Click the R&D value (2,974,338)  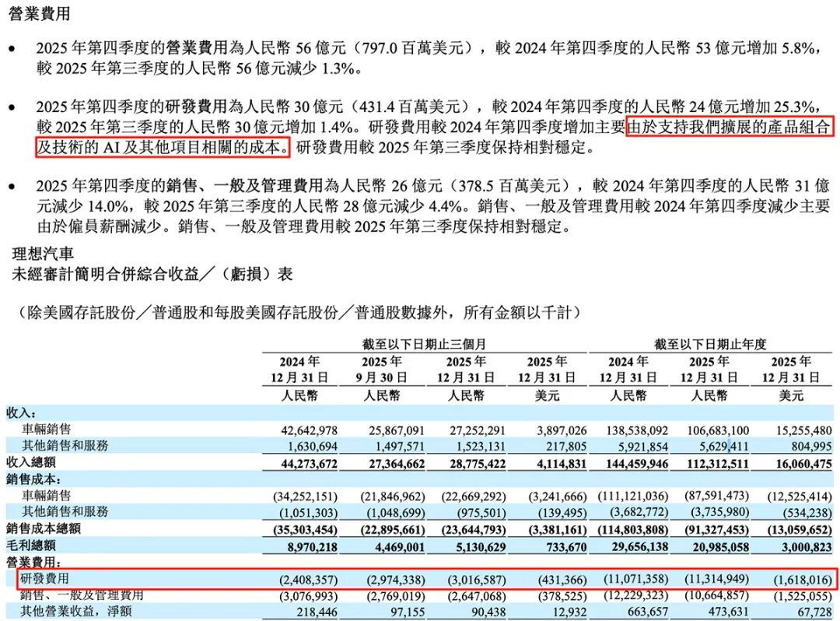396,581
